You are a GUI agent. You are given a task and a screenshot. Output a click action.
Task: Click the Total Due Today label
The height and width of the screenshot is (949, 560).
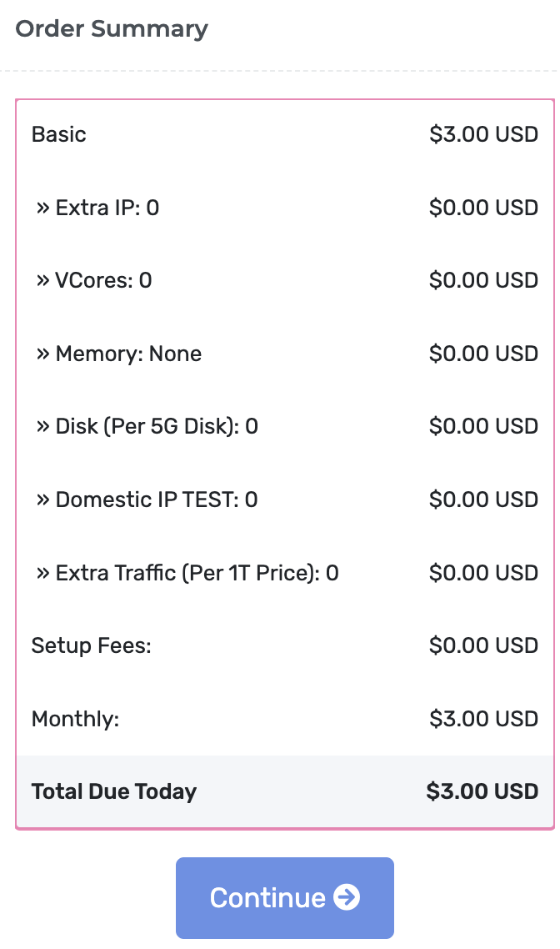click(114, 791)
